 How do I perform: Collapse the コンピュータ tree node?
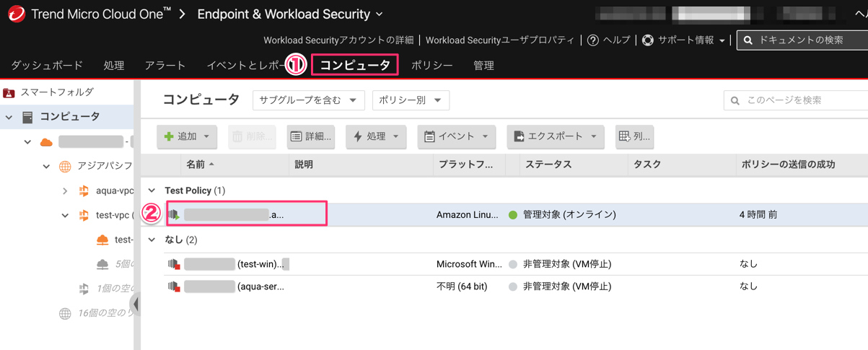[x=9, y=117]
